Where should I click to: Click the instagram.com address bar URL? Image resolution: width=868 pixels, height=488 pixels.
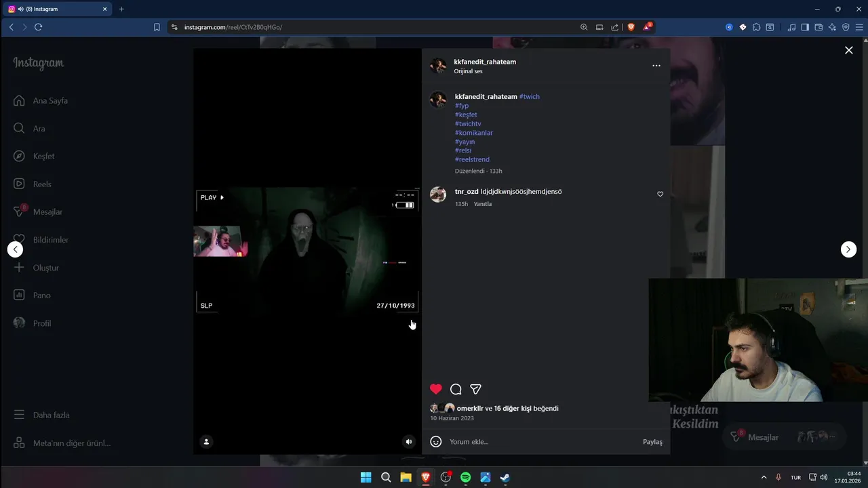click(233, 27)
